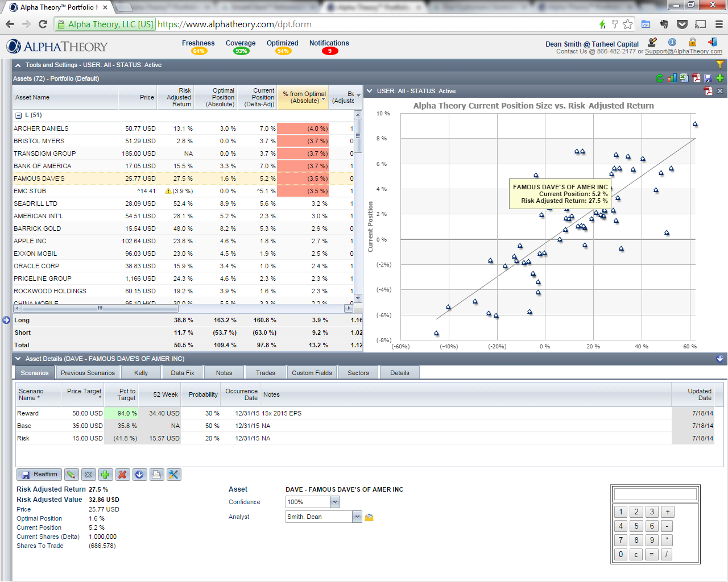Viewport: 728px width, 582px height.
Task: Open the Confidence 100% dropdown
Action: [x=335, y=502]
